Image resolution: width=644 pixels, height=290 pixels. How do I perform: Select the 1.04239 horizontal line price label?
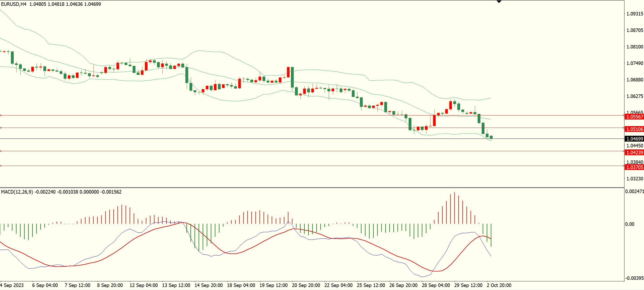point(635,152)
